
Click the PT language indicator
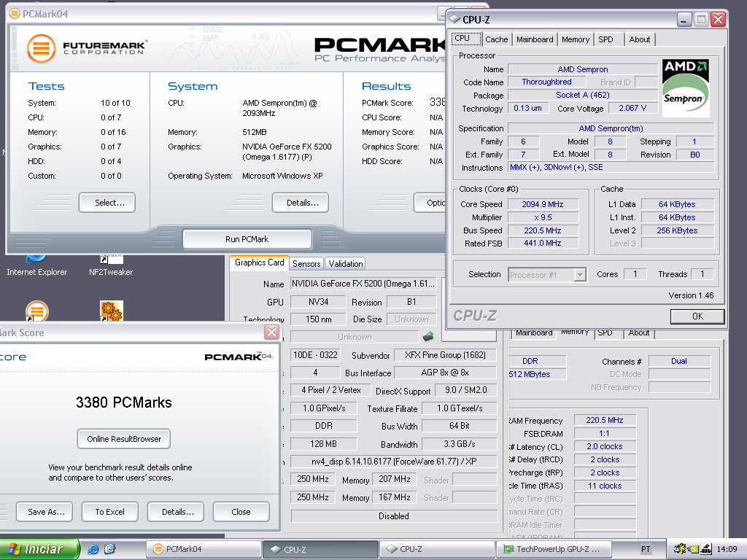(x=646, y=549)
